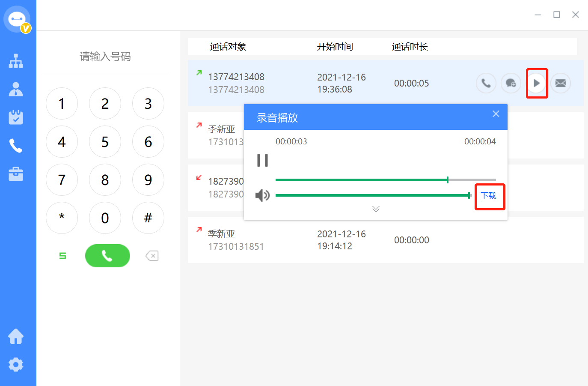Go to the home icon in sidebar
588x386 pixels.
pyautogui.click(x=16, y=336)
